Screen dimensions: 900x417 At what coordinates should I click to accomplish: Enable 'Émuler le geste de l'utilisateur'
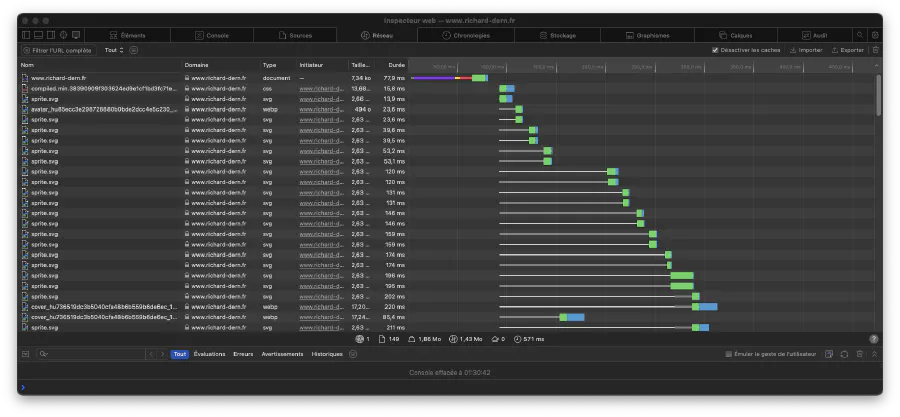coord(728,354)
